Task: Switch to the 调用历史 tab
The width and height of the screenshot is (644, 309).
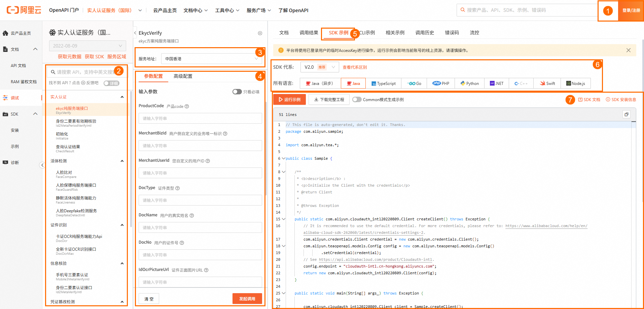Action: click(425, 33)
